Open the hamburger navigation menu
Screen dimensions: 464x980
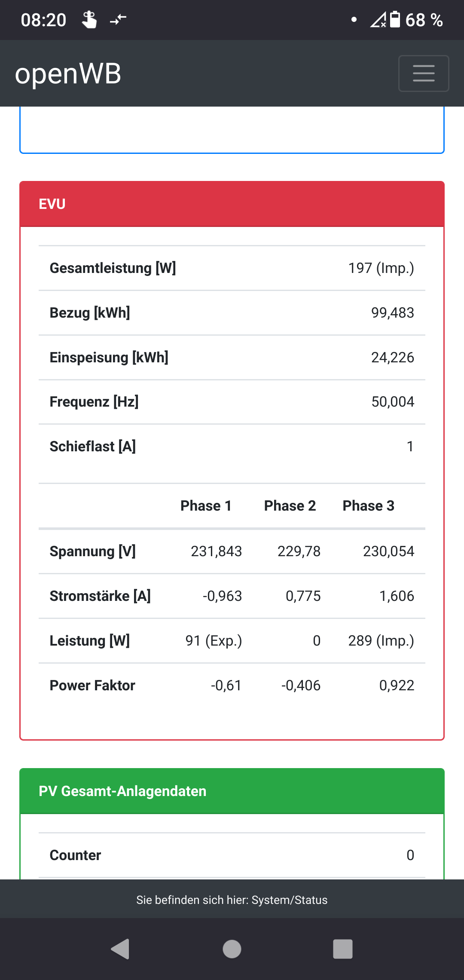point(424,73)
